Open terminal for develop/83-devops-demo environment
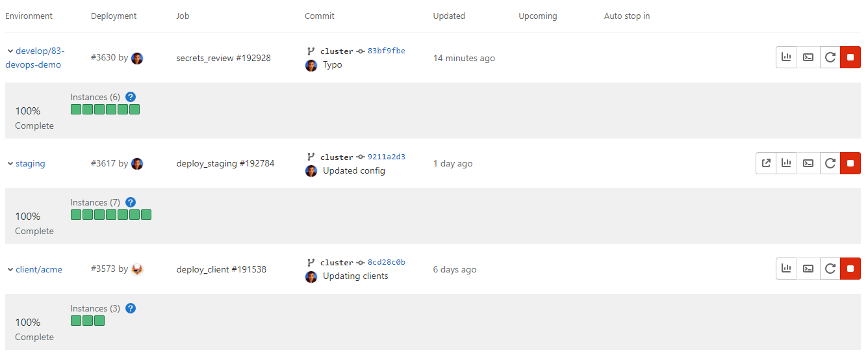 pos(808,57)
